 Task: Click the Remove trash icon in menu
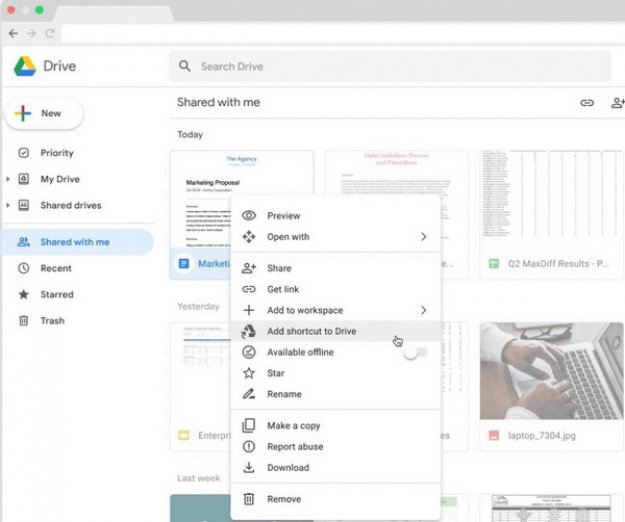click(249, 499)
